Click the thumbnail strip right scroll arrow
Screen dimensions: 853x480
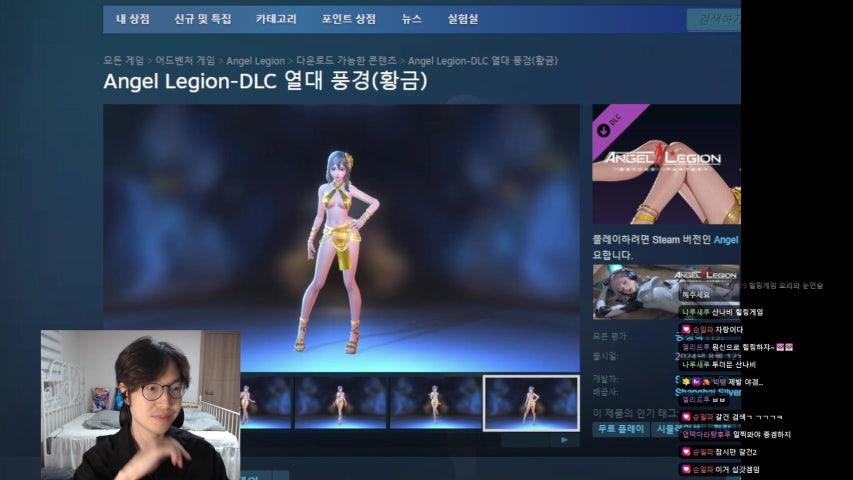[x=564, y=440]
